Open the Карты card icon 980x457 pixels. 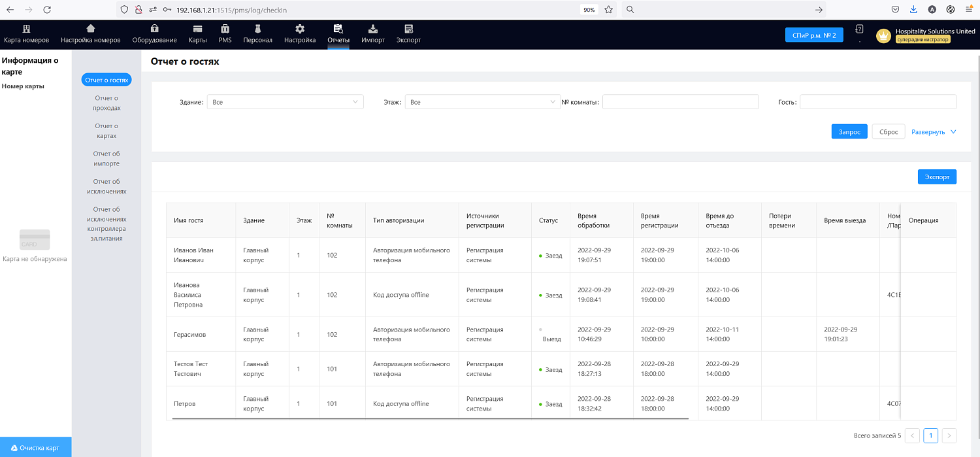[x=197, y=29]
